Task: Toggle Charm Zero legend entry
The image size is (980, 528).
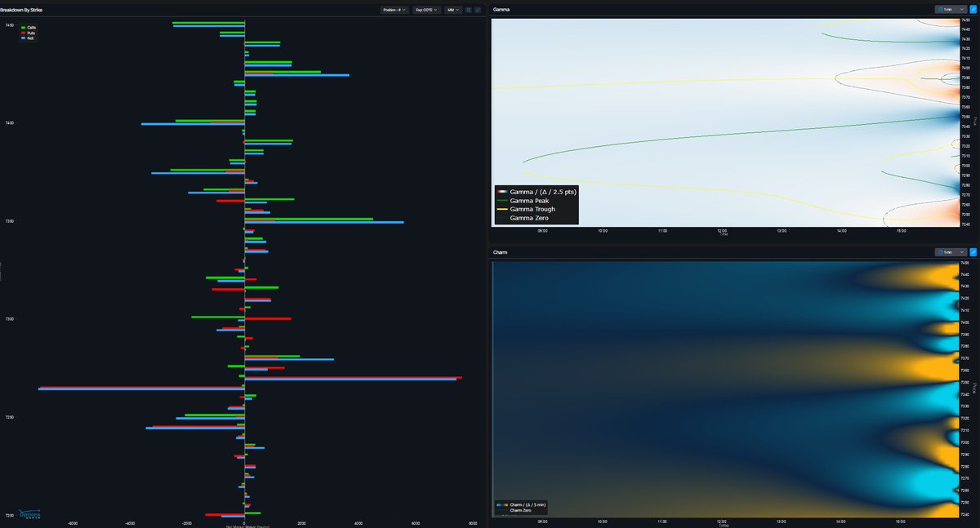Action: click(514, 510)
